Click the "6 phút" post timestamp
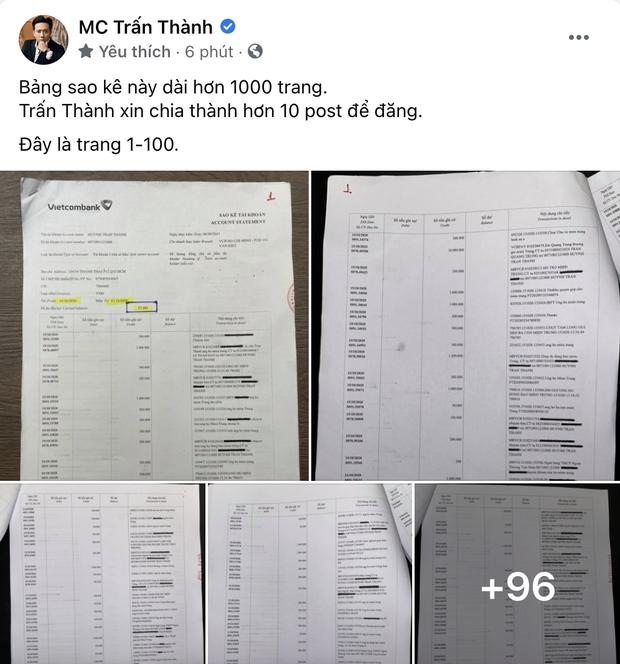 point(209,52)
